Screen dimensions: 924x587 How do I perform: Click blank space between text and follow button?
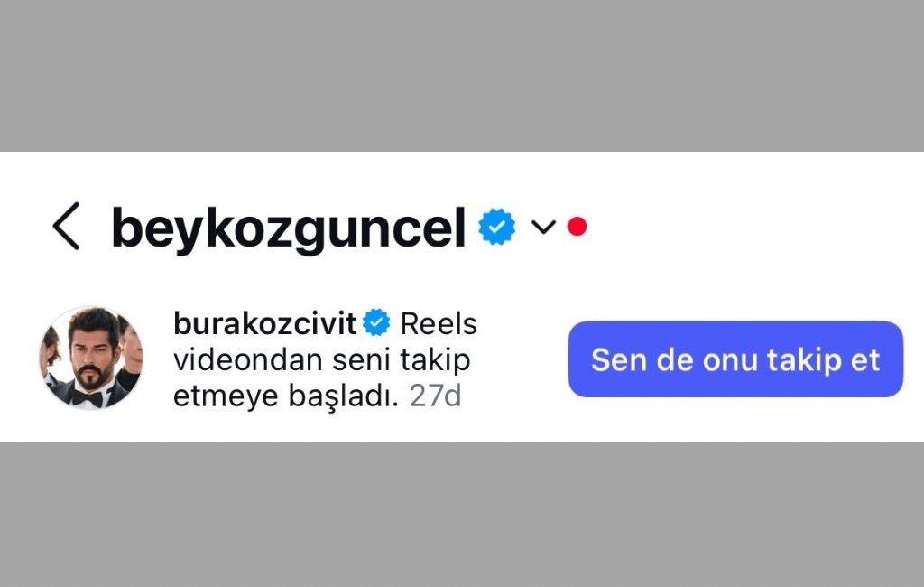point(522,359)
